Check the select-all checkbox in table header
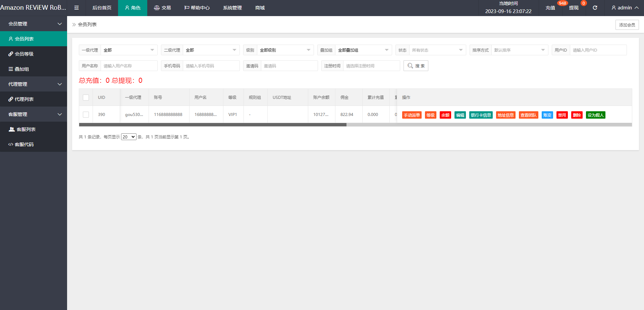This screenshot has height=310, width=644. coord(86,98)
